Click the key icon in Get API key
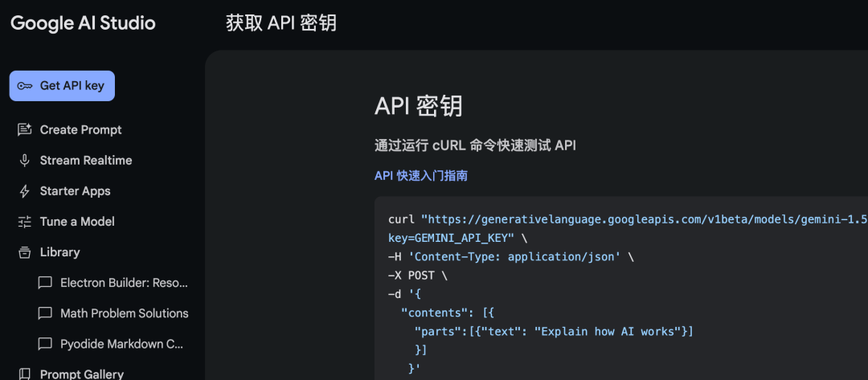Viewport: 868px width, 380px height. point(25,86)
